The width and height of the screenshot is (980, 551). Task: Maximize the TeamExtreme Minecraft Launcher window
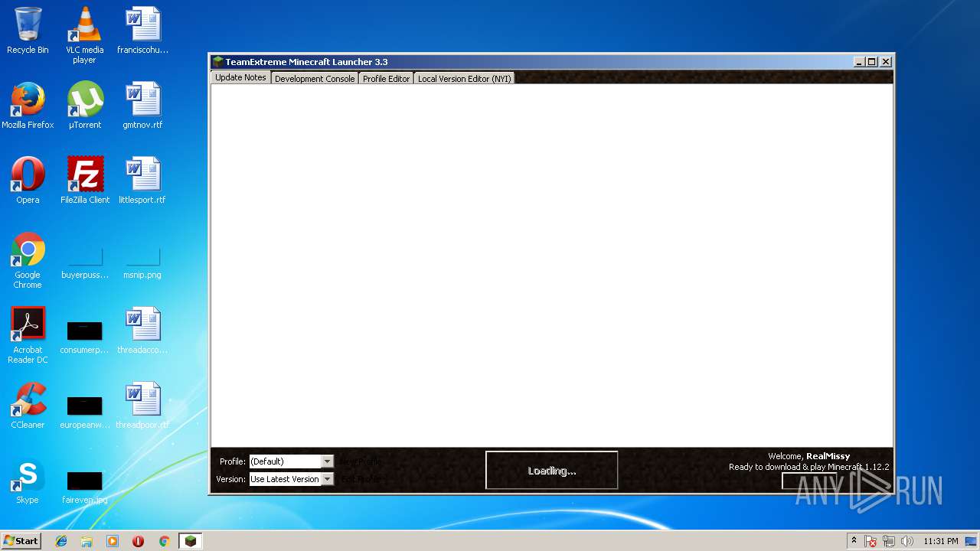pos(872,62)
